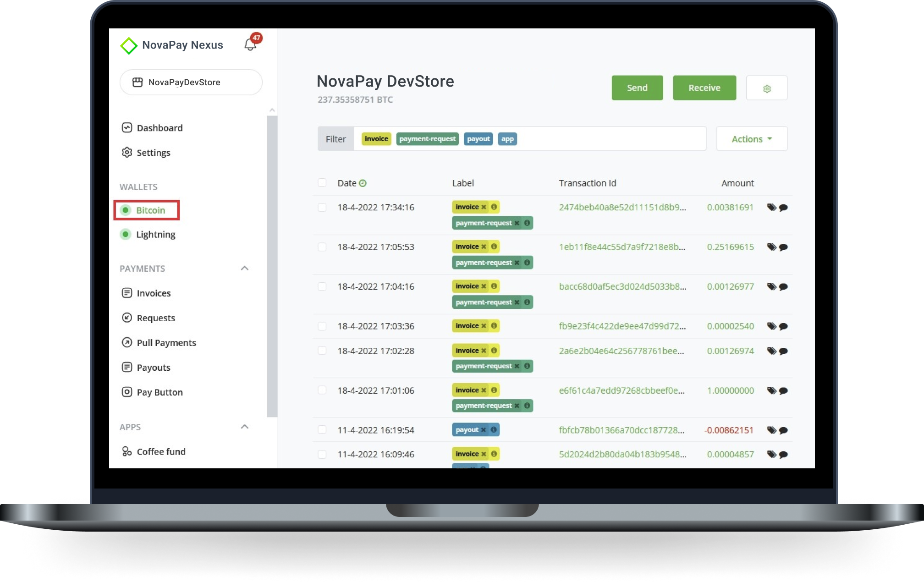
Task: Click sidebar scroll-up arrow
Action: (272, 110)
